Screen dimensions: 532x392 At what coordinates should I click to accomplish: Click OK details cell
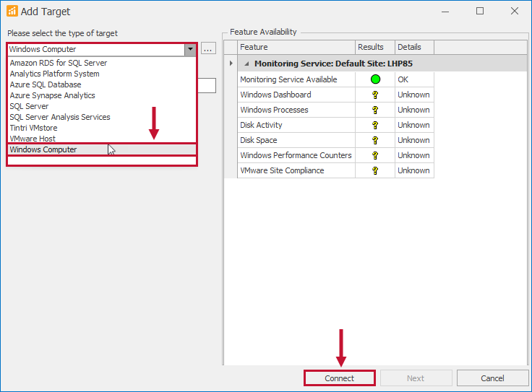[414, 79]
